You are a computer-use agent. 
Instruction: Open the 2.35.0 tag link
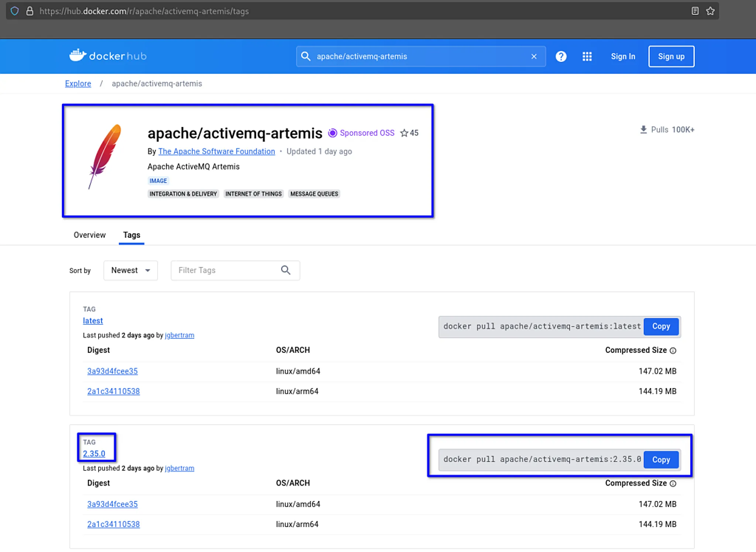point(94,453)
